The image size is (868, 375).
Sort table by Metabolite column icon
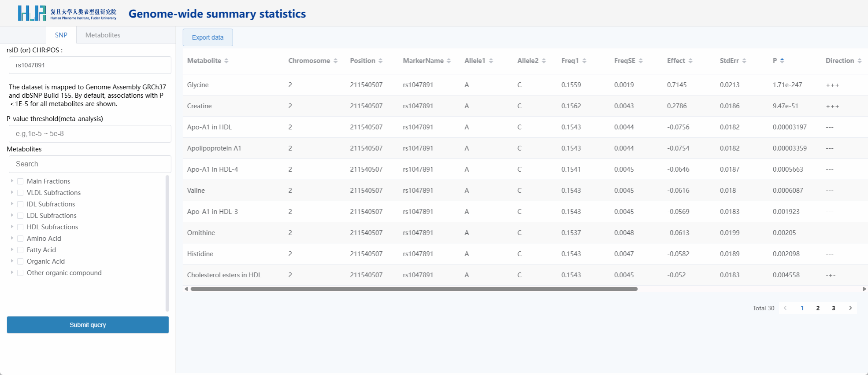pos(226,61)
